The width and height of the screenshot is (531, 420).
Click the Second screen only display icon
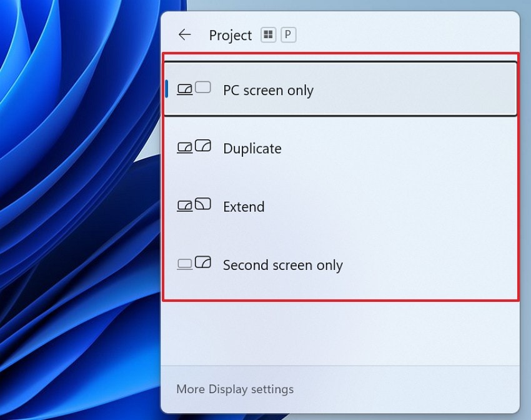203,263
